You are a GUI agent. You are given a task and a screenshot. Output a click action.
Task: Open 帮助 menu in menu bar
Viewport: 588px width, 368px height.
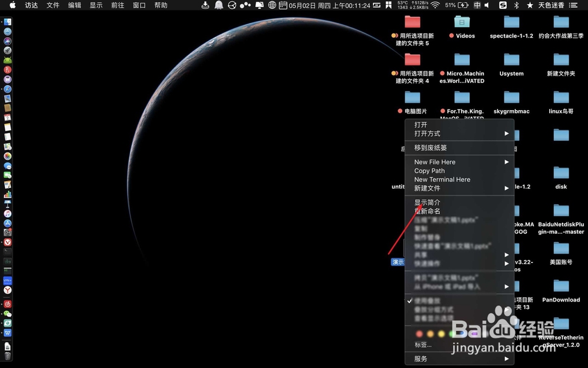(x=161, y=5)
